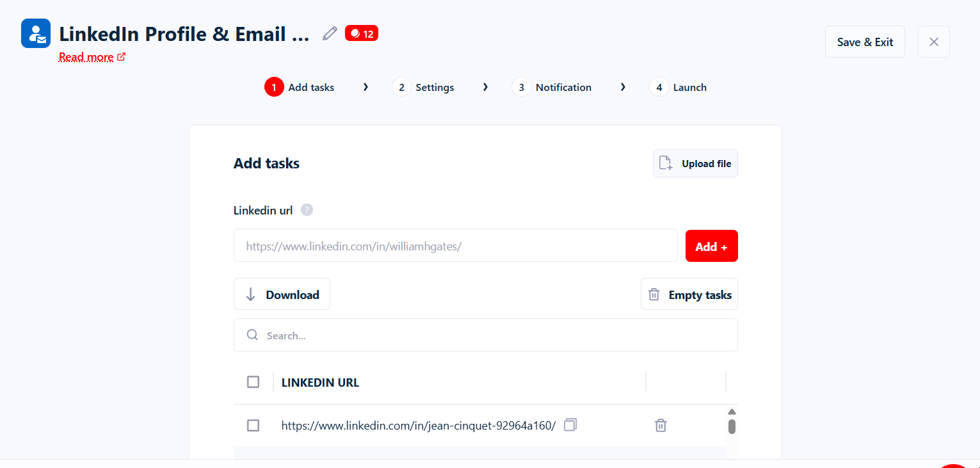Go to step 4 Launch
The width and height of the screenshot is (980, 468).
(678, 87)
